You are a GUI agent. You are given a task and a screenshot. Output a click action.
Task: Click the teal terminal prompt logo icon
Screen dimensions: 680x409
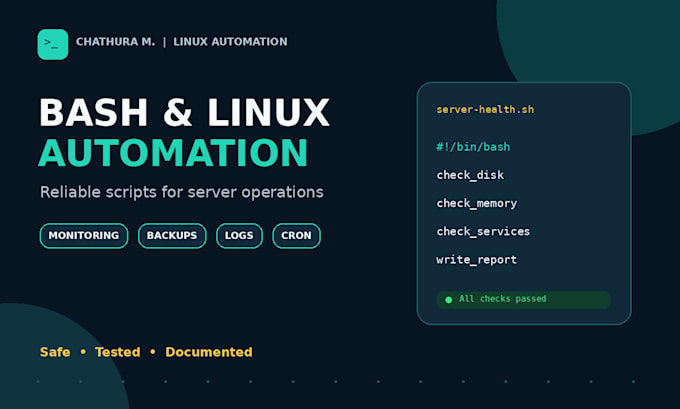click(x=52, y=44)
